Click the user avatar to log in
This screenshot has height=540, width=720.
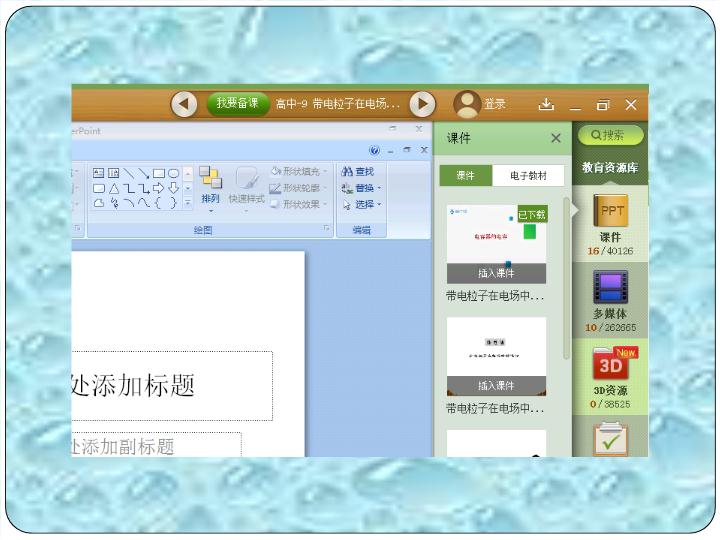pyautogui.click(x=466, y=104)
